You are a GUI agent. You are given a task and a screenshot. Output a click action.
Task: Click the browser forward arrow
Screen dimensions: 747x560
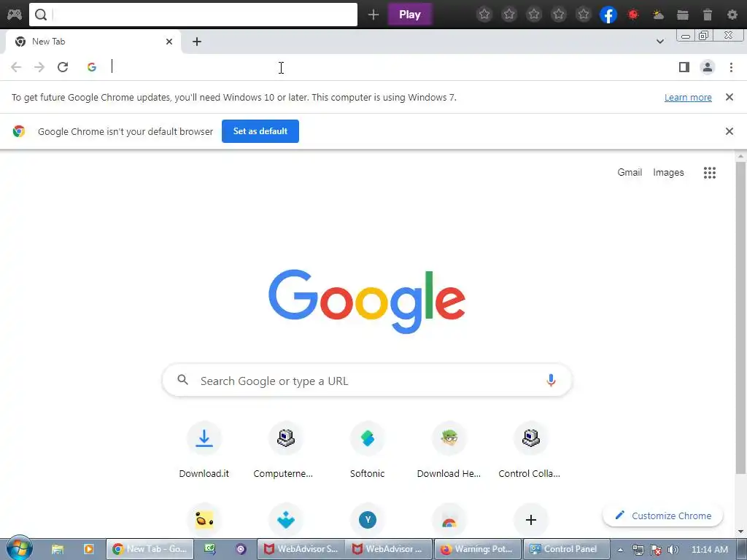tap(39, 67)
